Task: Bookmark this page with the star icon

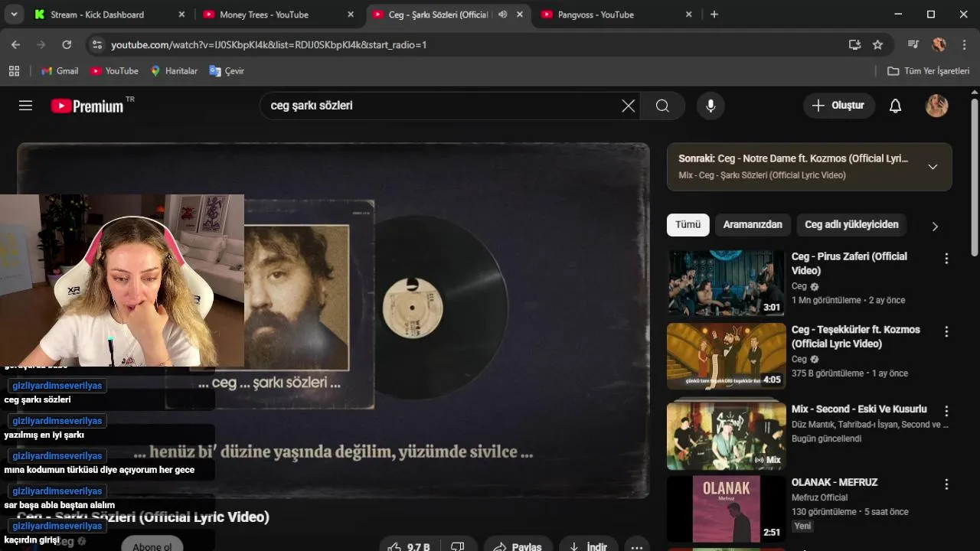Action: pyautogui.click(x=878, y=44)
